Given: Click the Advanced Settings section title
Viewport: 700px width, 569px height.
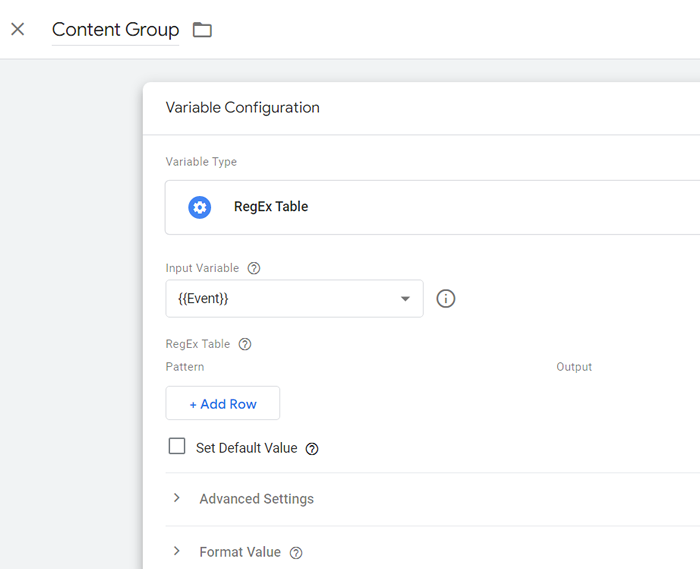Looking at the screenshot, I should point(256,499).
